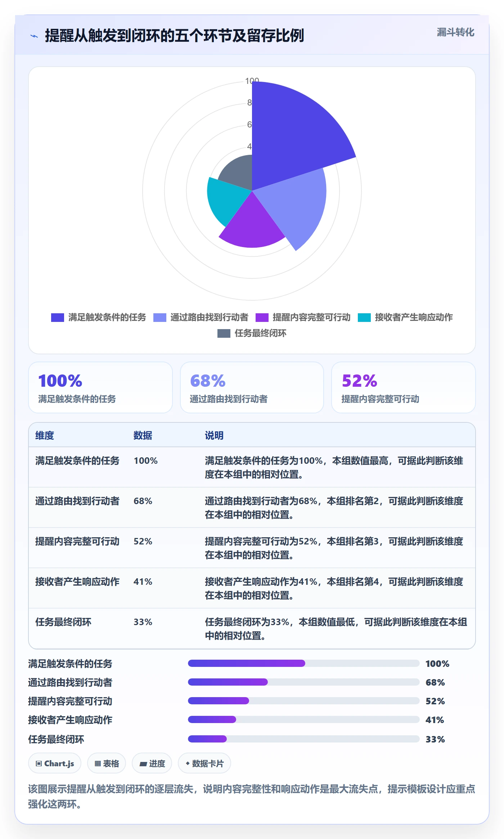The height and width of the screenshot is (839, 504).
Task: Click the Chart.js tag chip
Action: (55, 763)
